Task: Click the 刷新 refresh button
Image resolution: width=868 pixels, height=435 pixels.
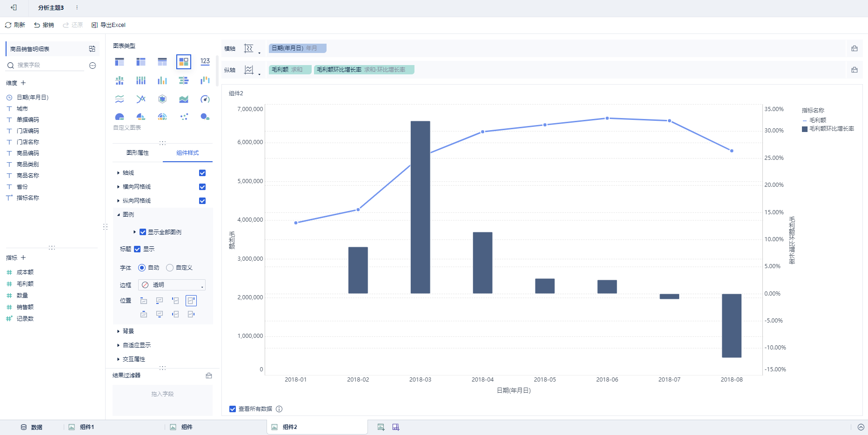Action: point(15,25)
